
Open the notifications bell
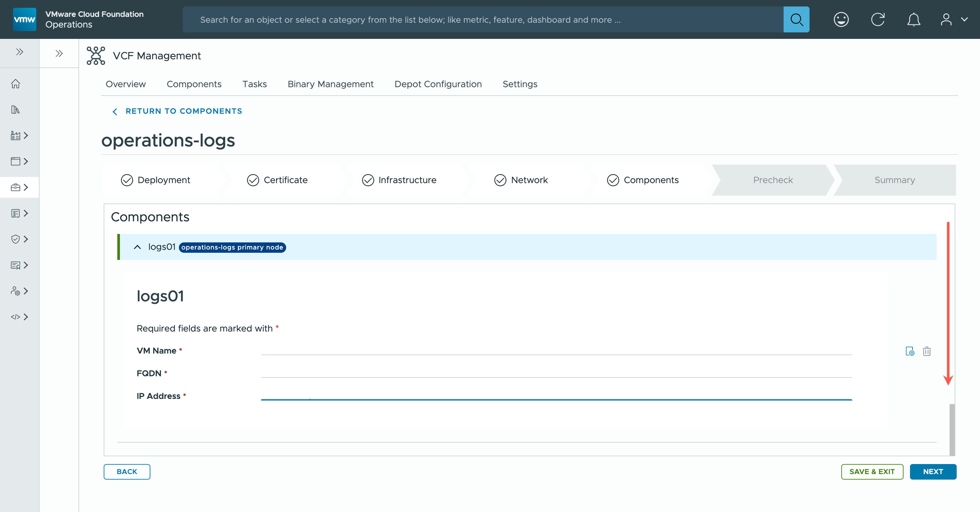[914, 19]
